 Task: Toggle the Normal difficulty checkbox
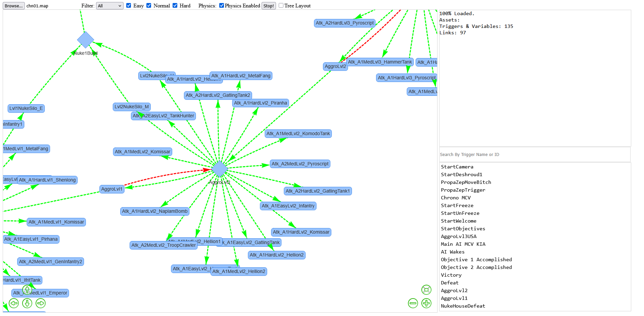tap(149, 5)
